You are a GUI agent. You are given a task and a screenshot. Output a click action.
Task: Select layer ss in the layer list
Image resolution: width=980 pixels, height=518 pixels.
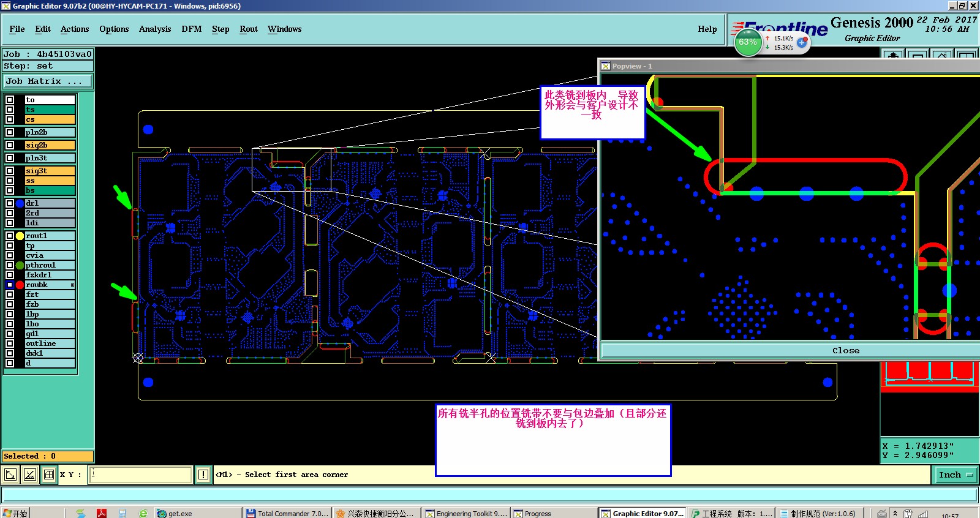coord(50,181)
